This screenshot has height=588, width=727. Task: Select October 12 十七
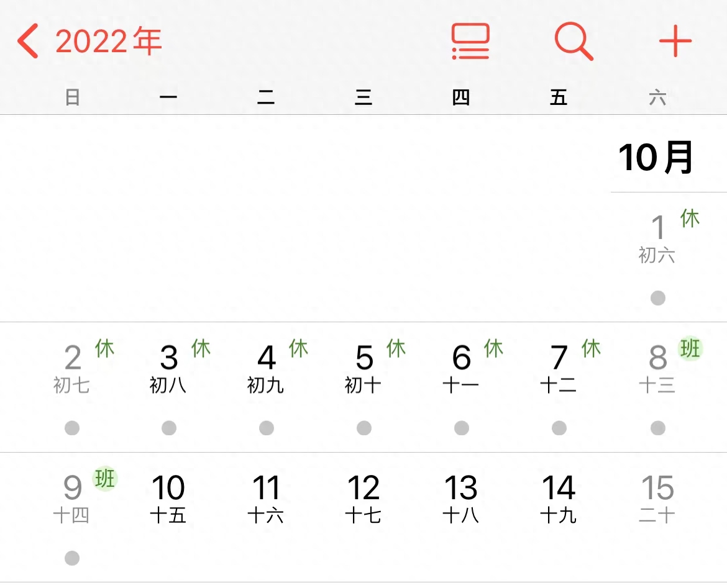[x=363, y=499]
